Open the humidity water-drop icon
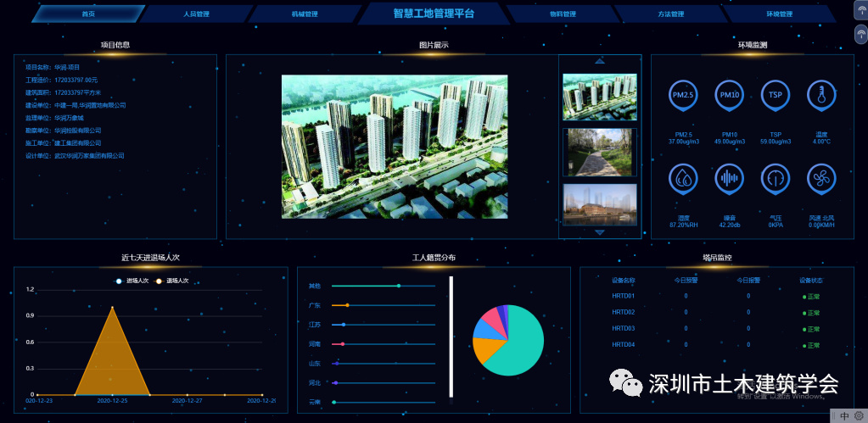 pyautogui.click(x=682, y=179)
